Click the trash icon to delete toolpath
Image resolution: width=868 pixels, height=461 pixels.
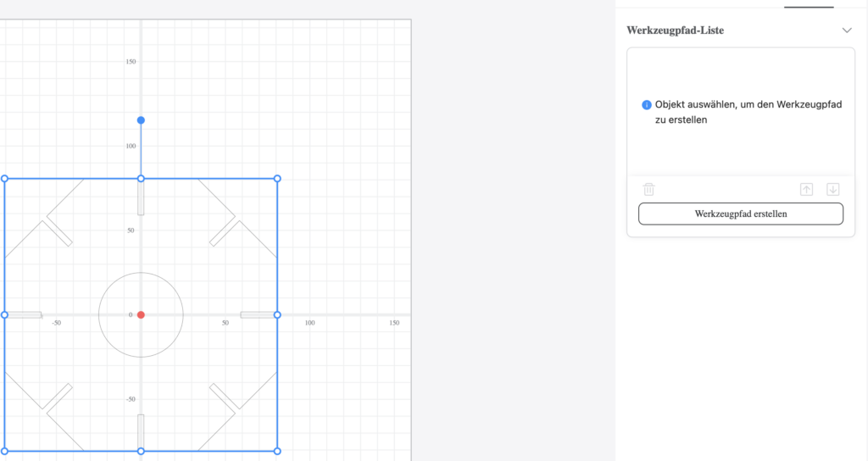[648, 190]
